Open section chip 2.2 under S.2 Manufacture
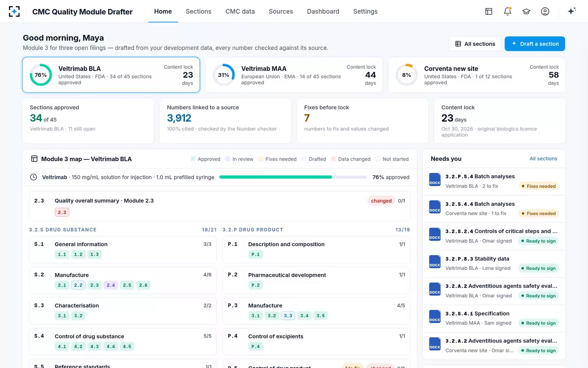This screenshot has height=368, width=588. tap(78, 285)
